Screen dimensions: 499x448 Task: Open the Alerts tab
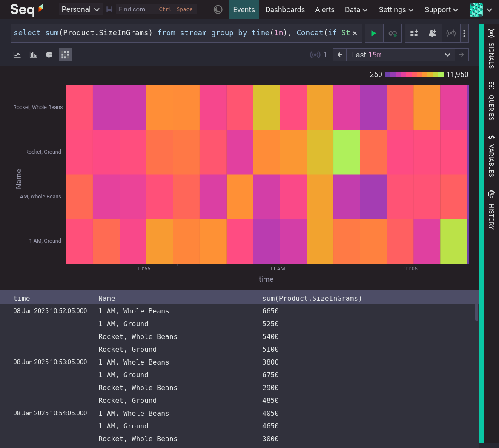point(324,9)
